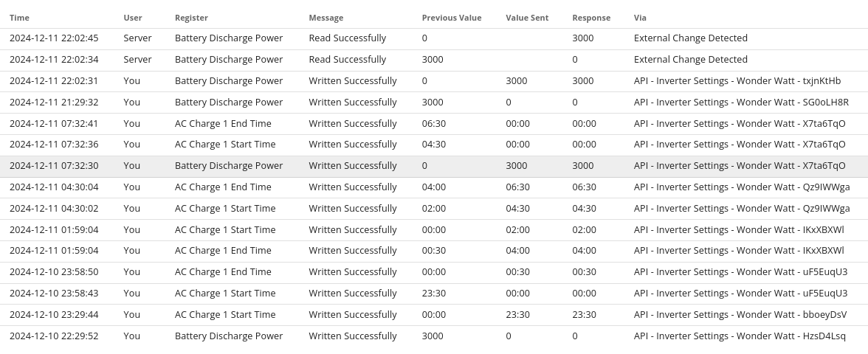The width and height of the screenshot is (868, 354).
Task: Click the Value Sent column header
Action: (x=527, y=18)
